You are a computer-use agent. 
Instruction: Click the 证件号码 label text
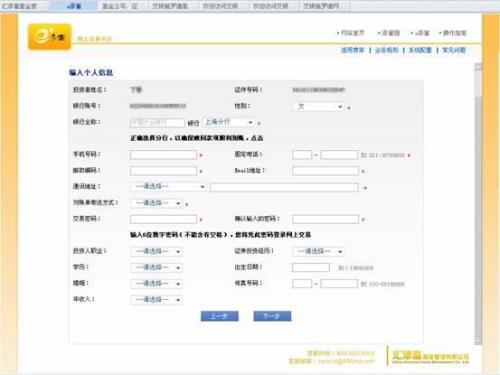[x=248, y=90]
